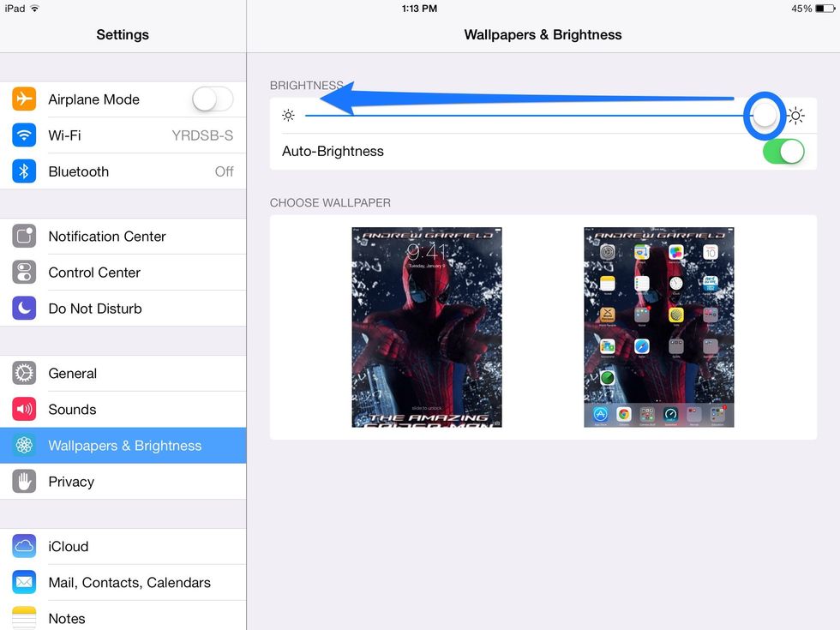Tap the Wi-Fi network name YRDSB-S
Screen dimensions: 840x630
(x=202, y=135)
